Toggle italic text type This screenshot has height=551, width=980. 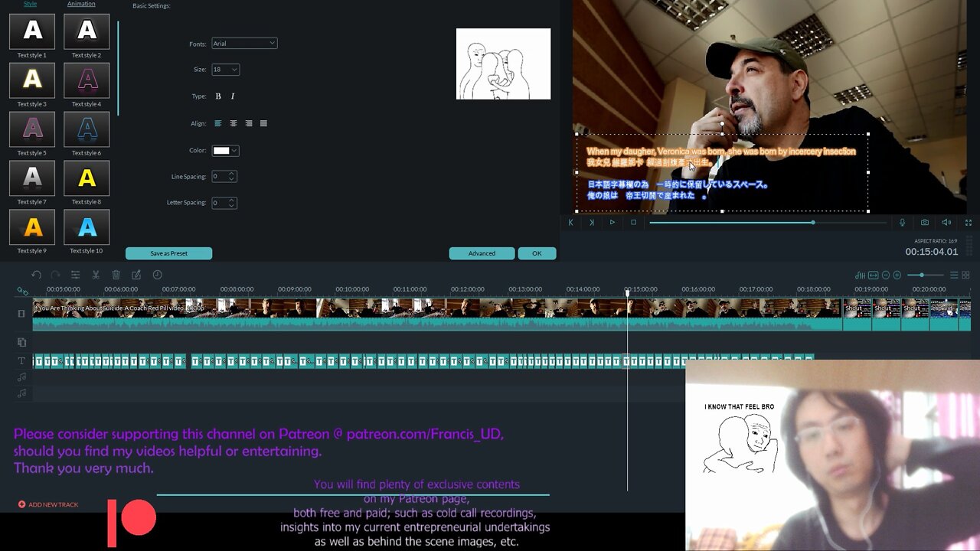pos(233,96)
